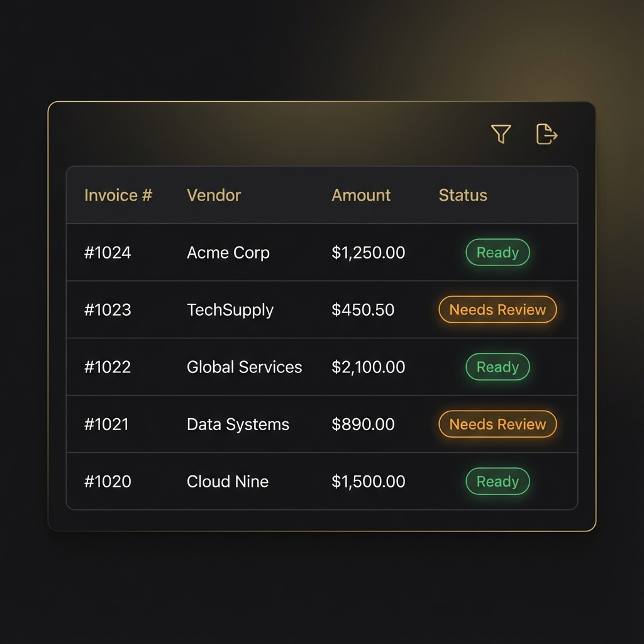The height and width of the screenshot is (644, 644).
Task: Click the export icon
Action: 547,134
